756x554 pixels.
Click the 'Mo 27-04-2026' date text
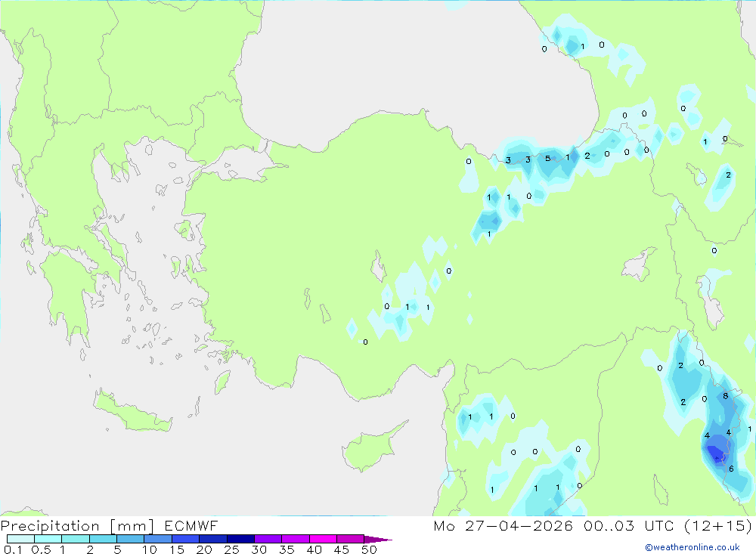tap(503, 525)
